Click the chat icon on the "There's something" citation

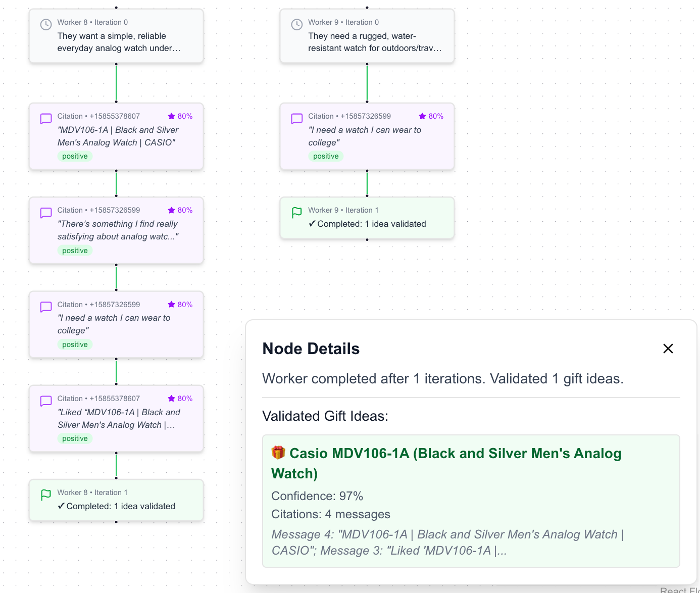[x=46, y=213]
